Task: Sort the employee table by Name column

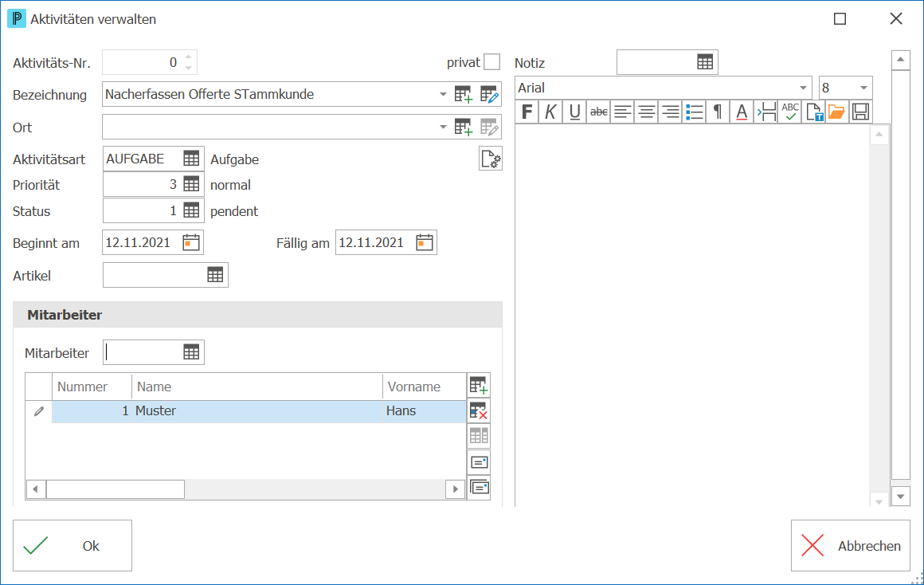Action: (x=257, y=387)
